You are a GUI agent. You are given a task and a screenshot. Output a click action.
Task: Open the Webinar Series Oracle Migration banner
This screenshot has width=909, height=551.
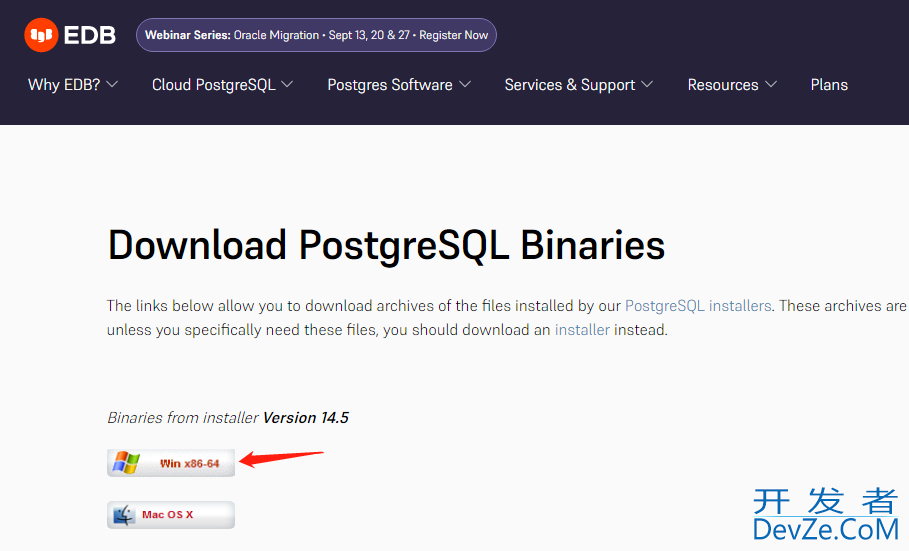coord(316,35)
